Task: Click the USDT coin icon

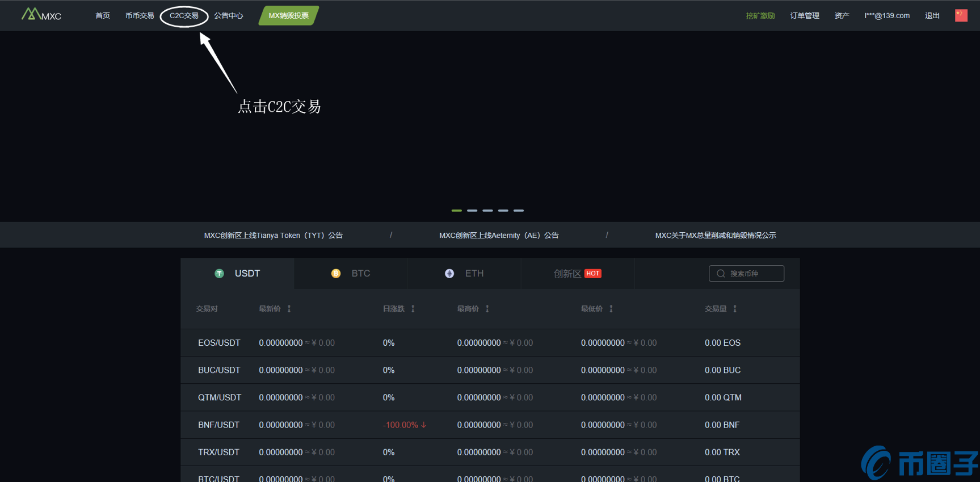Action: pos(219,274)
